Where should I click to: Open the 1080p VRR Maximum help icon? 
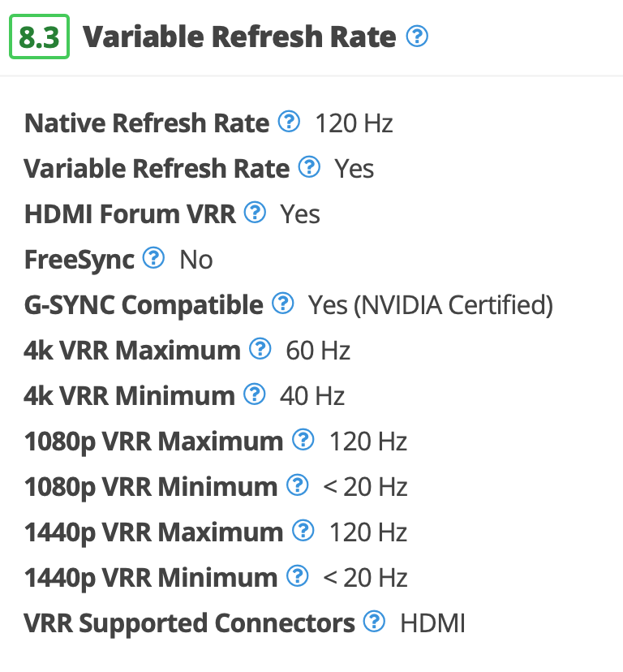[303, 440]
